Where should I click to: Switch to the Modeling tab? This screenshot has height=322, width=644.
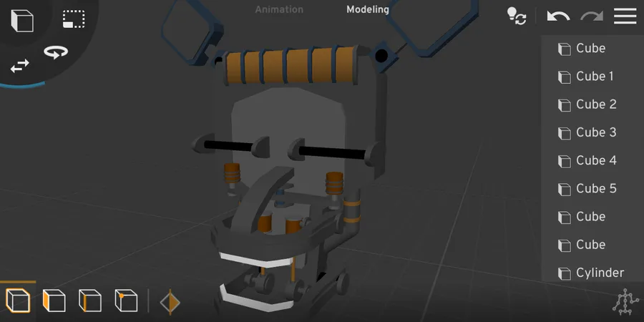[368, 9]
